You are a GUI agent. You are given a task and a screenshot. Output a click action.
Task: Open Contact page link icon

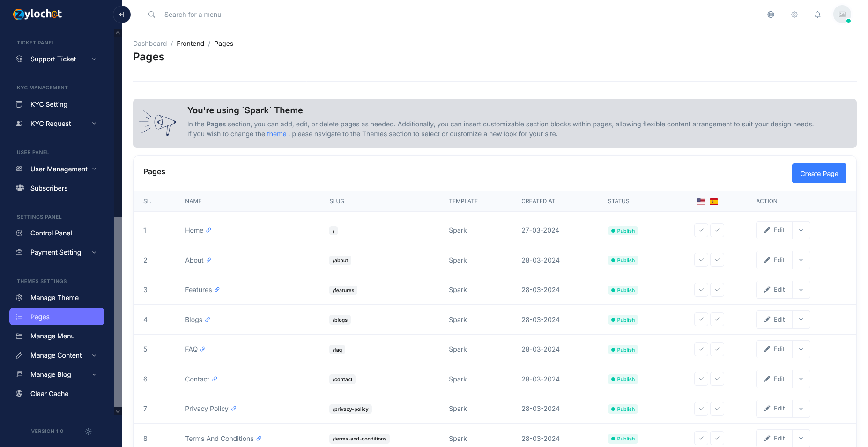click(x=215, y=379)
